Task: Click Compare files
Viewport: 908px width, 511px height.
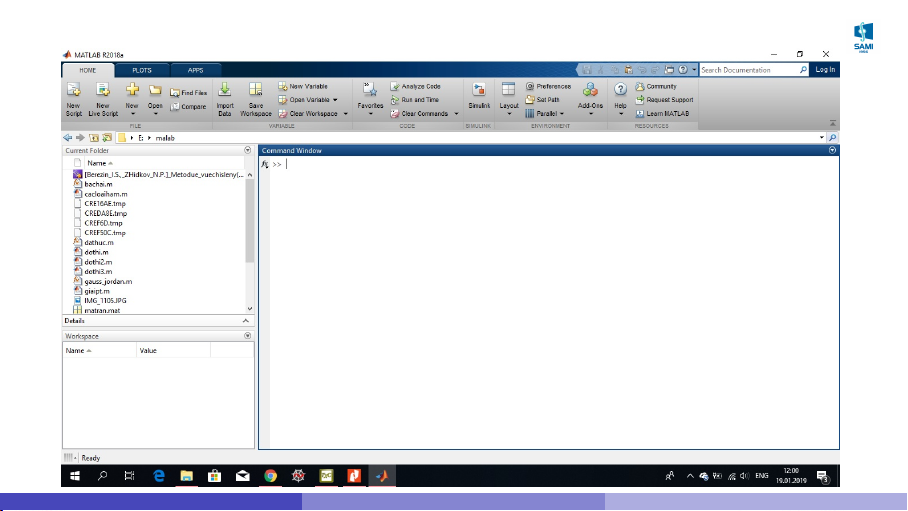Action: (x=189, y=107)
